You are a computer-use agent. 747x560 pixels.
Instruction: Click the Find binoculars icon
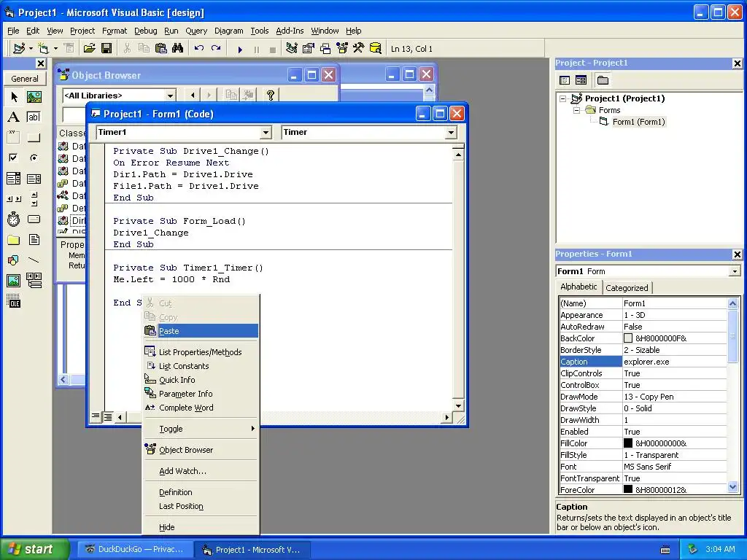178,49
